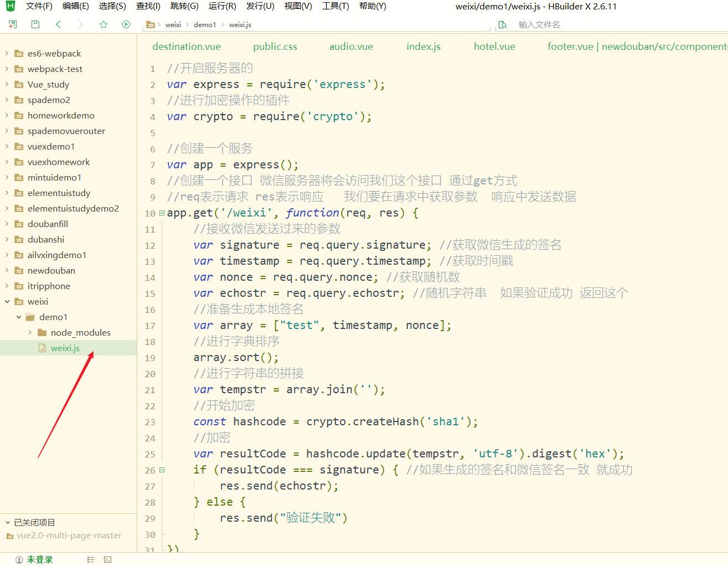Save the file using the toolbar save icon
Image resolution: width=728 pixels, height=566 pixels.
pyautogui.click(x=35, y=24)
